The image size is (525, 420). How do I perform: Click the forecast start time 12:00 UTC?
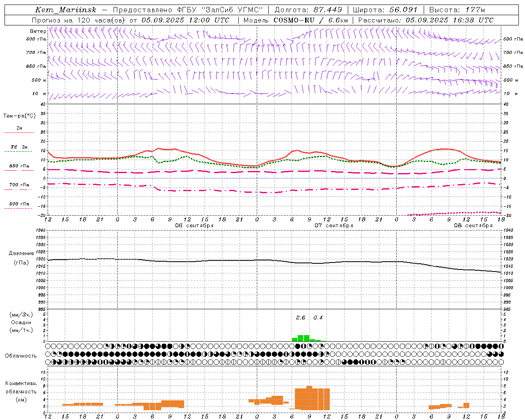click(x=209, y=20)
